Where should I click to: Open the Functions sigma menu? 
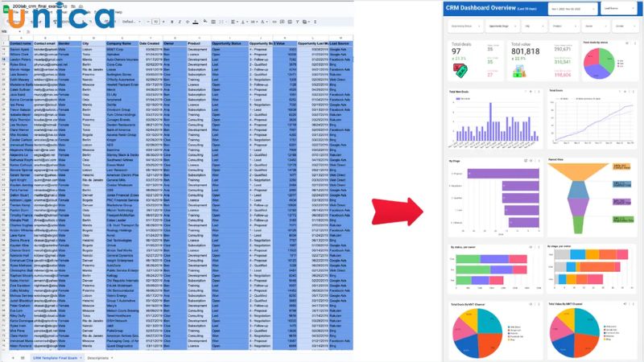coord(315,22)
